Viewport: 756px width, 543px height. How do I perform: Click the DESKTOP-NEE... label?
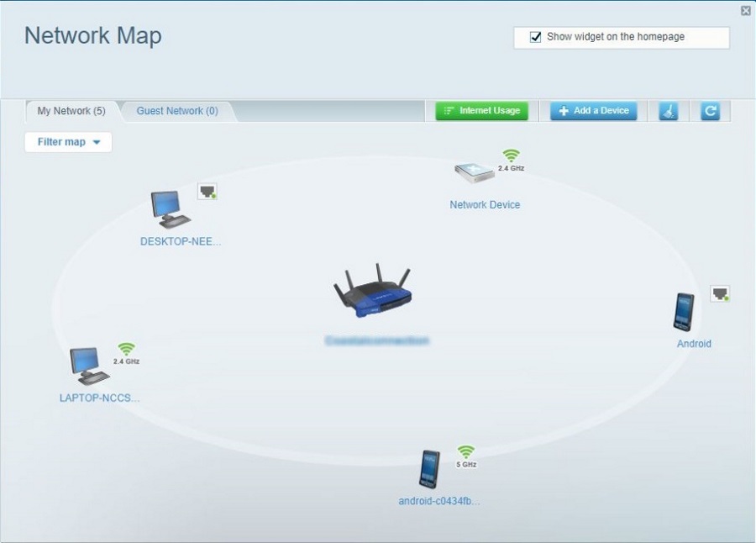pyautogui.click(x=181, y=241)
